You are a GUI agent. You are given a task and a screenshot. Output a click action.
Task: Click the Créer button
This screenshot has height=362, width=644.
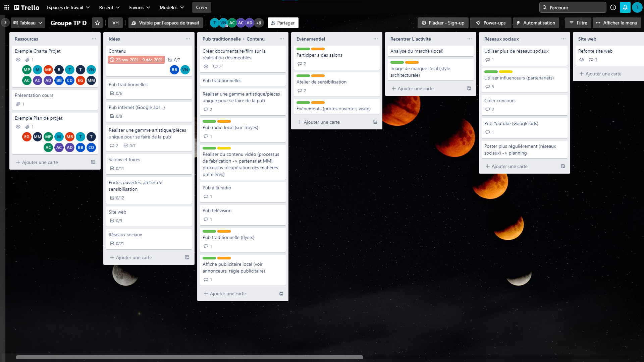click(202, 7)
